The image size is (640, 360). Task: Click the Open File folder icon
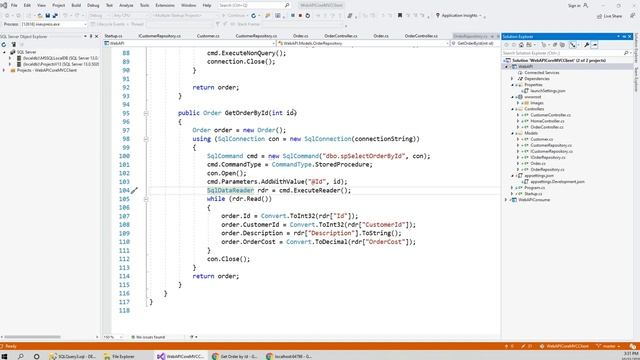[x=40, y=16]
